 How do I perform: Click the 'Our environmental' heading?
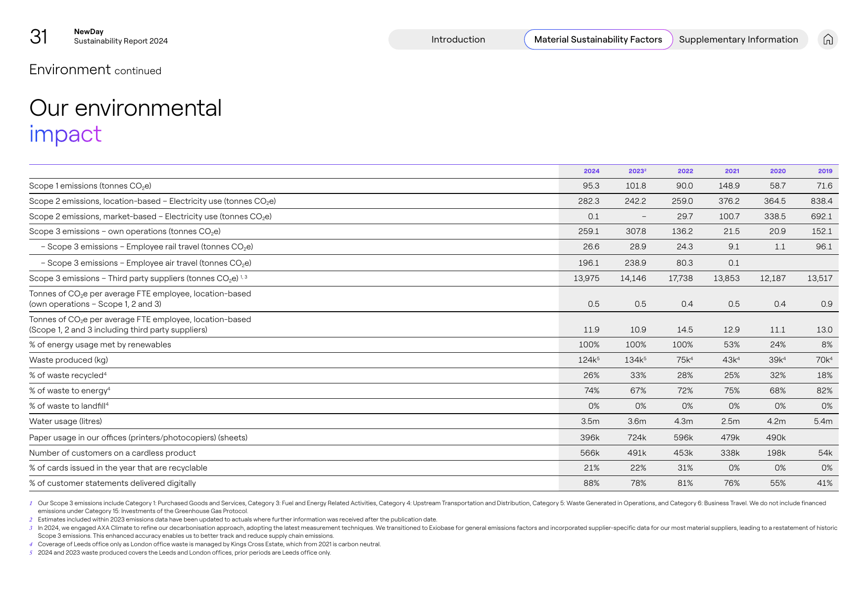(x=126, y=108)
